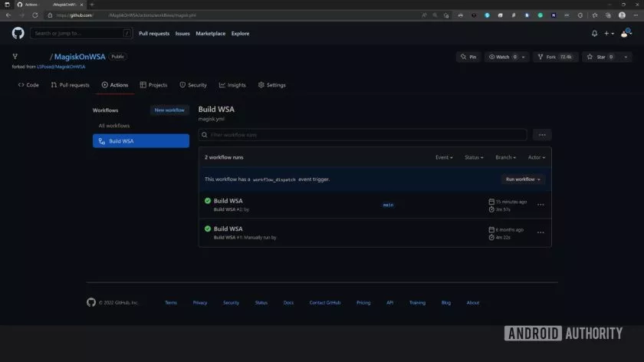This screenshot has height=362, width=644.
Task: Click the GitHub logo in the footer
Action: point(91,302)
